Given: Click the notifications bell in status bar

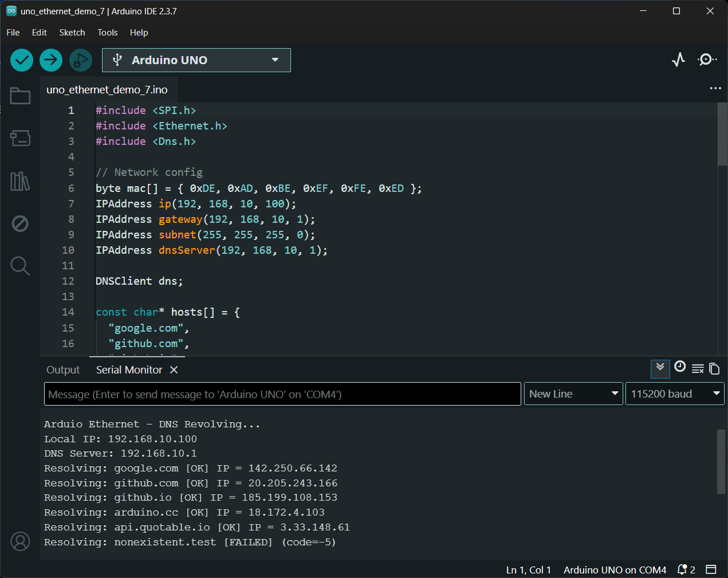Looking at the screenshot, I should pos(682,569).
